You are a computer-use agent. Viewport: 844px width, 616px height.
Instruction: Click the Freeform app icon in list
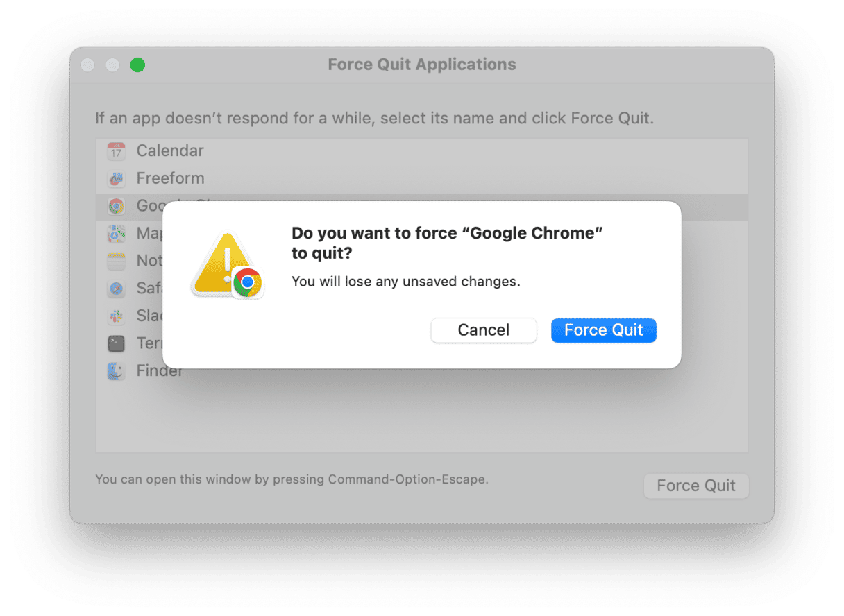pos(116,178)
